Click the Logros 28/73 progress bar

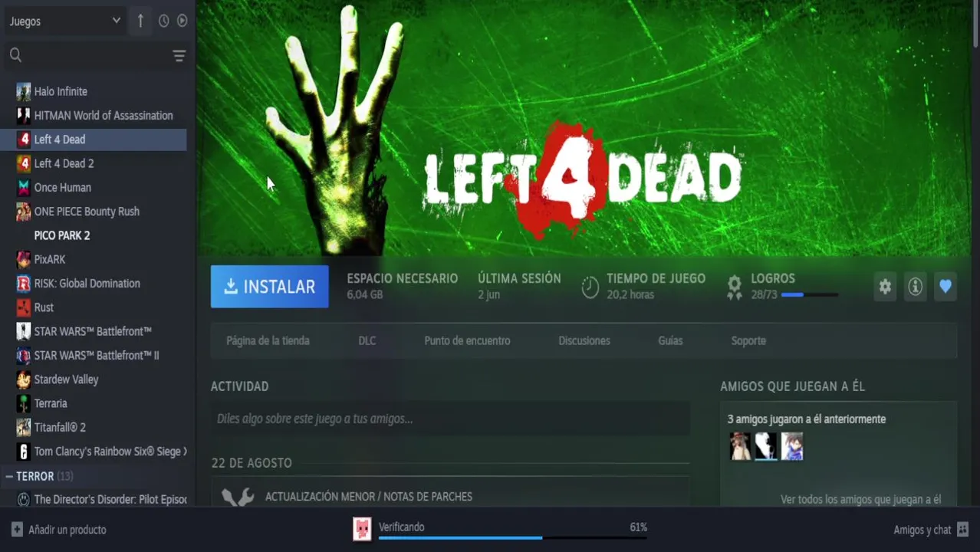[x=810, y=294]
